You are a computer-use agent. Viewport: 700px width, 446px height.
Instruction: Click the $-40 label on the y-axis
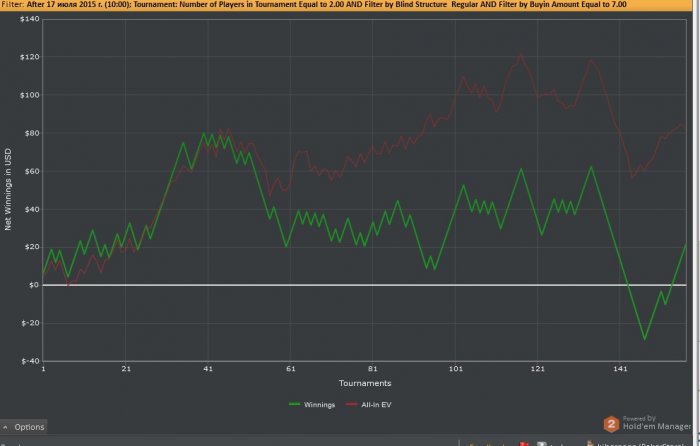tap(29, 360)
